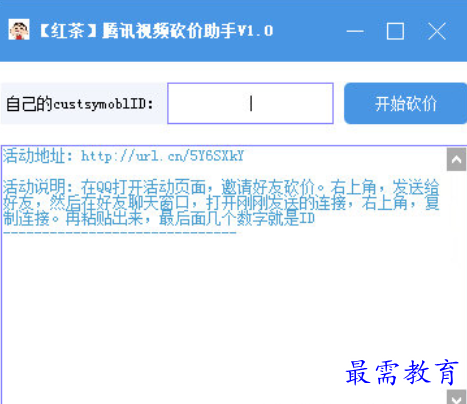The width and height of the screenshot is (467, 404).
Task: Close the 腾讯视频砍价助手 window
Action: 437,32
